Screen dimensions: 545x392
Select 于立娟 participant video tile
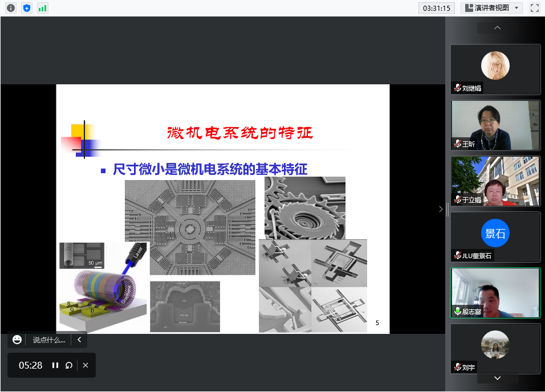[495, 181]
